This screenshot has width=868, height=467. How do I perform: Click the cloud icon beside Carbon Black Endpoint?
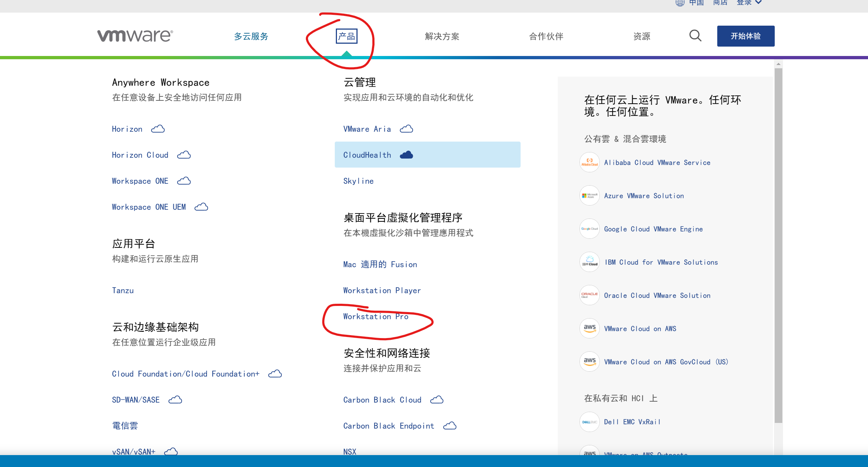pyautogui.click(x=450, y=426)
